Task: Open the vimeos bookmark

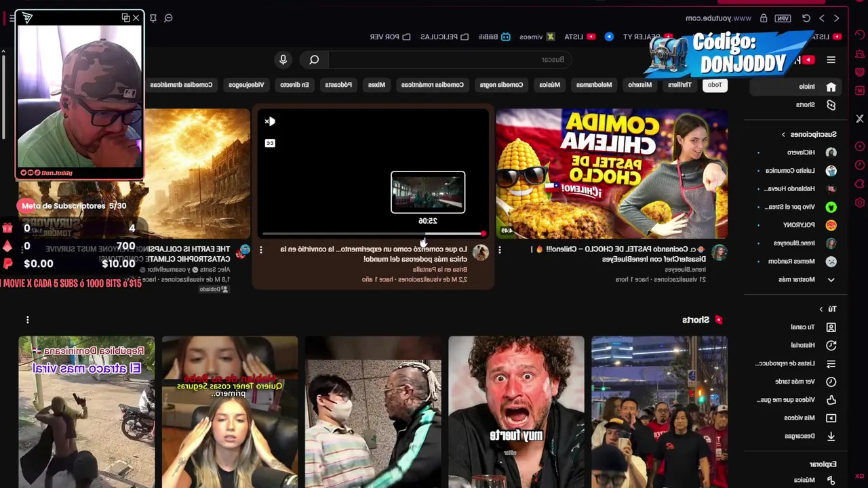Action: (x=536, y=37)
